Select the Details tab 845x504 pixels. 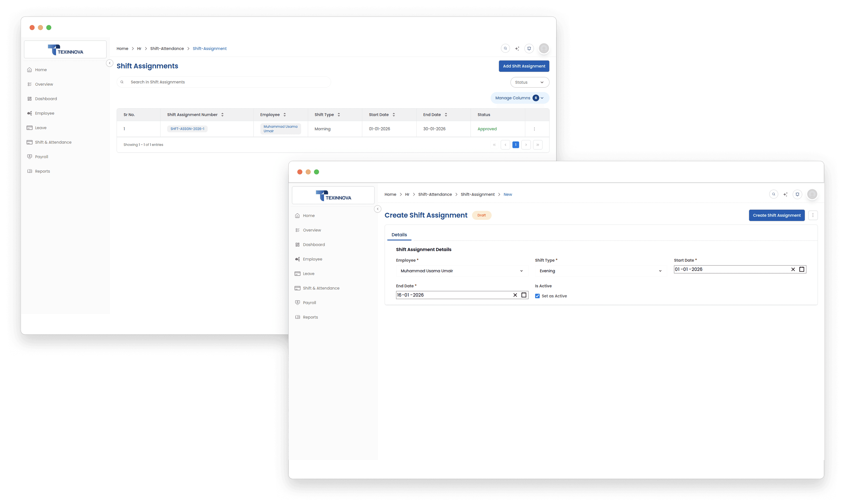399,235
